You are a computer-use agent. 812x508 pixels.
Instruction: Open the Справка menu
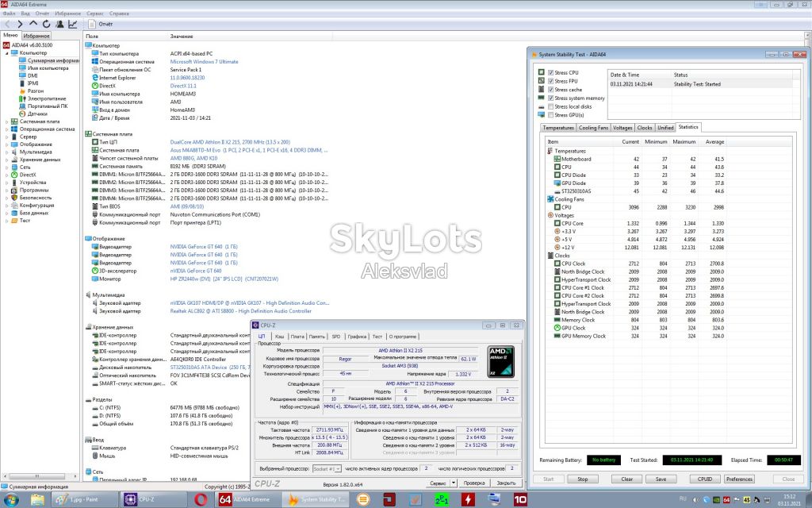[120, 13]
